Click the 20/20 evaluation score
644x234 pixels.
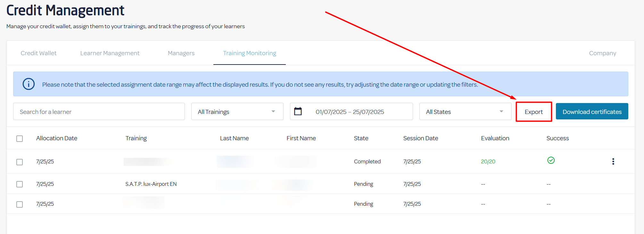(x=488, y=161)
